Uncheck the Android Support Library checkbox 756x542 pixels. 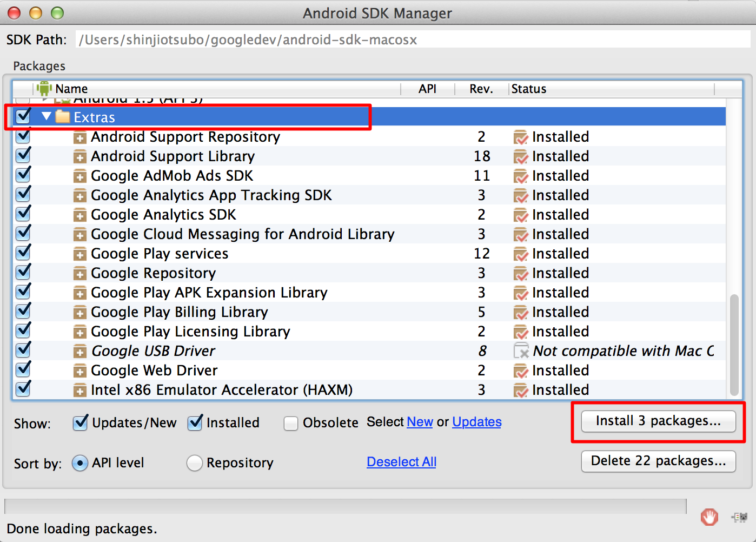point(23,156)
